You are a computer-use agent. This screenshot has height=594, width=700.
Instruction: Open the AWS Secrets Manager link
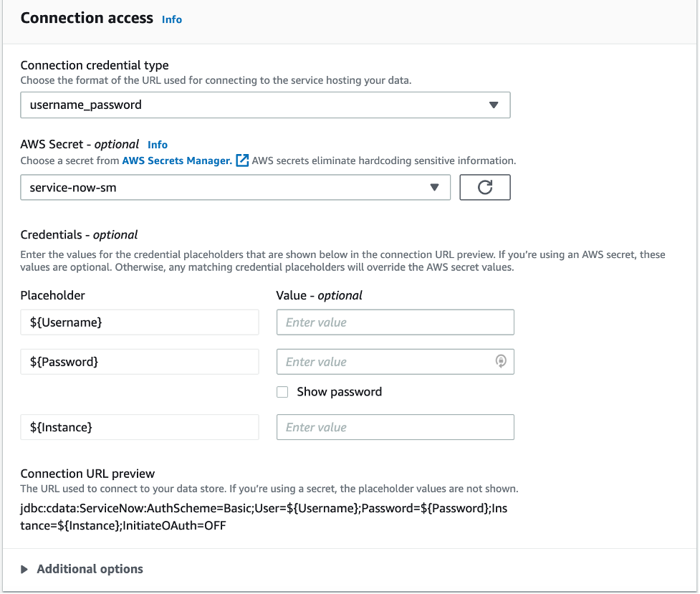point(177,161)
